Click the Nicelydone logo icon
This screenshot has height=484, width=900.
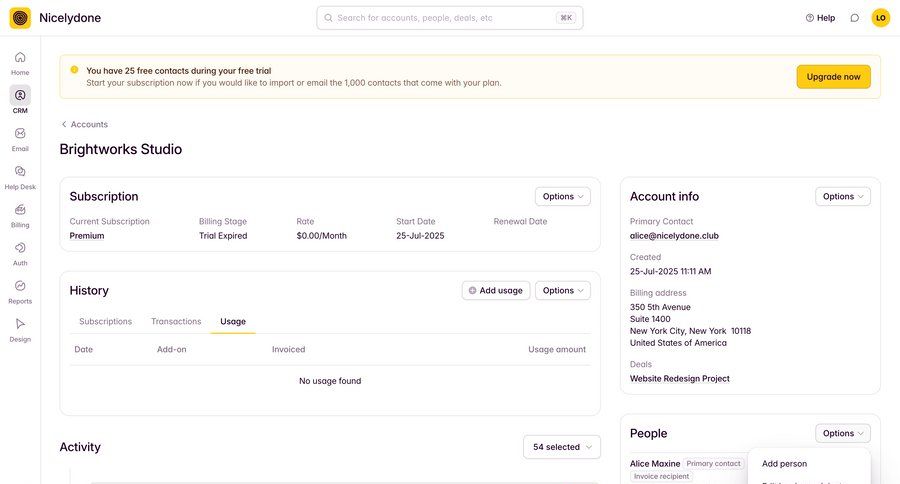point(20,18)
